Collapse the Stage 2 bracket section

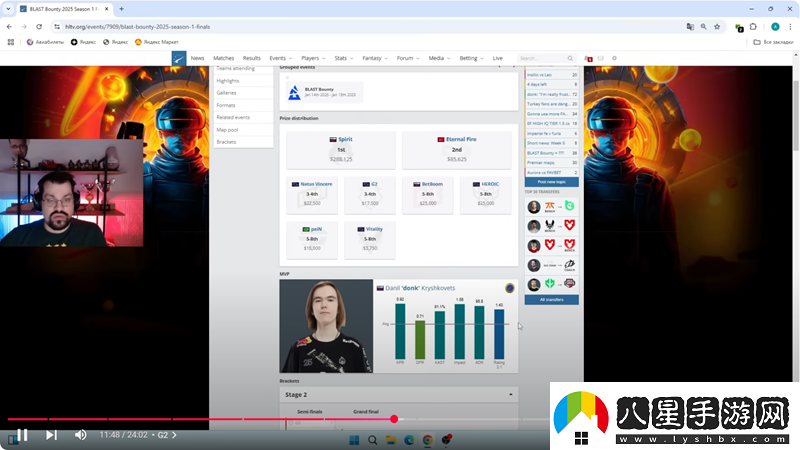pos(511,395)
